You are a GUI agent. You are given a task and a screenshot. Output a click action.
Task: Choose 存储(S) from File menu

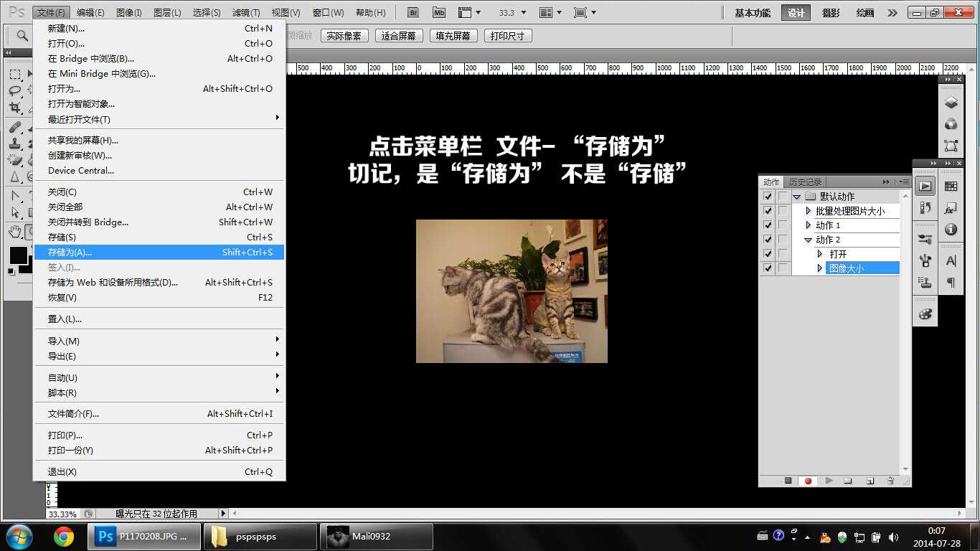[159, 237]
